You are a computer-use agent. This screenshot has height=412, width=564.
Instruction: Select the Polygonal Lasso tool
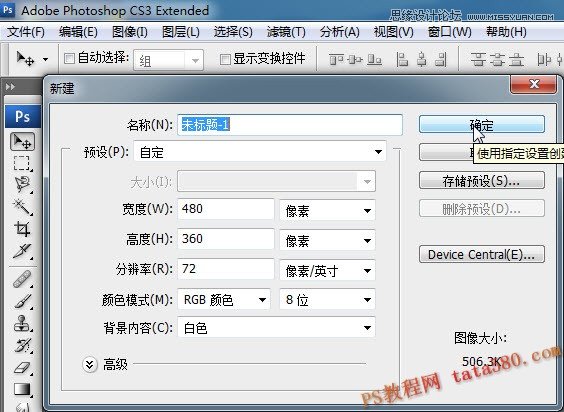point(22,185)
